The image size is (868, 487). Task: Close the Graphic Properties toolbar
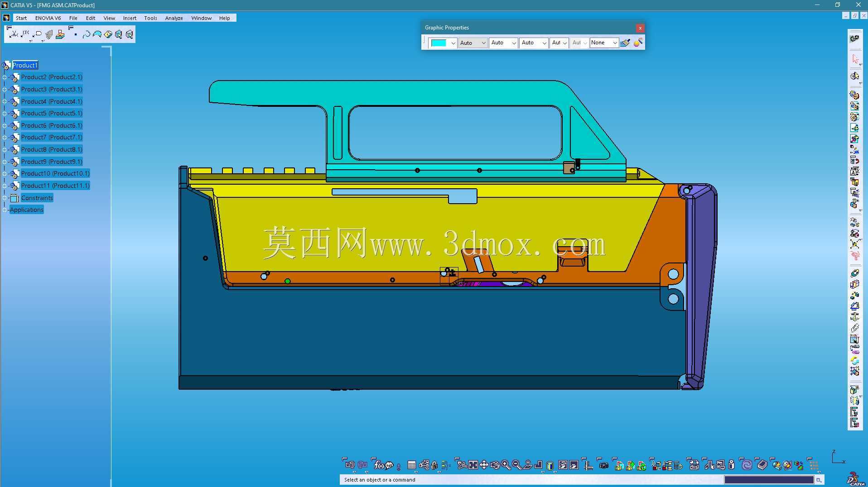640,28
